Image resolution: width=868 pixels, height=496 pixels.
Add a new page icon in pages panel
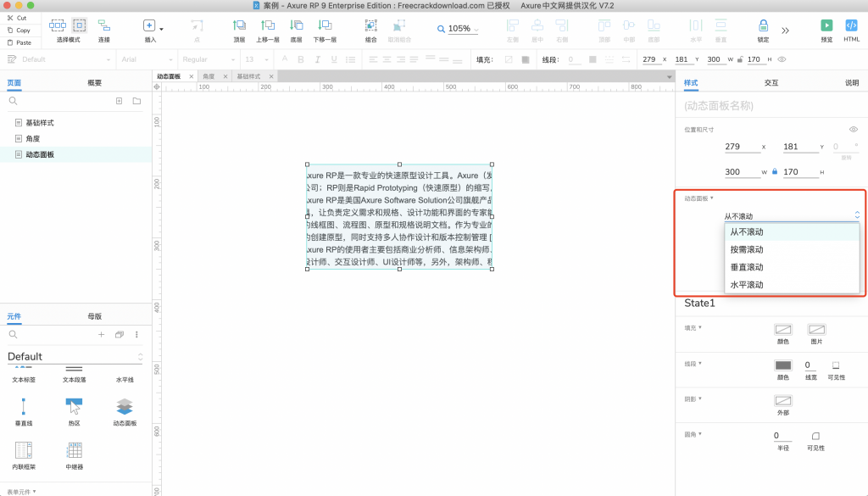[119, 101]
